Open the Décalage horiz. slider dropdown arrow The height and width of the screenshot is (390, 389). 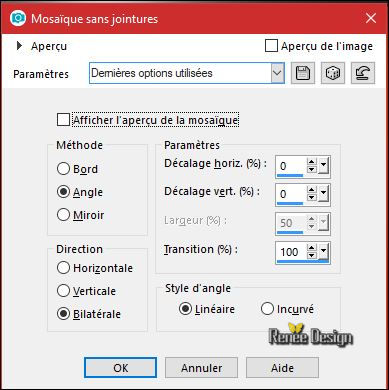[323, 166]
